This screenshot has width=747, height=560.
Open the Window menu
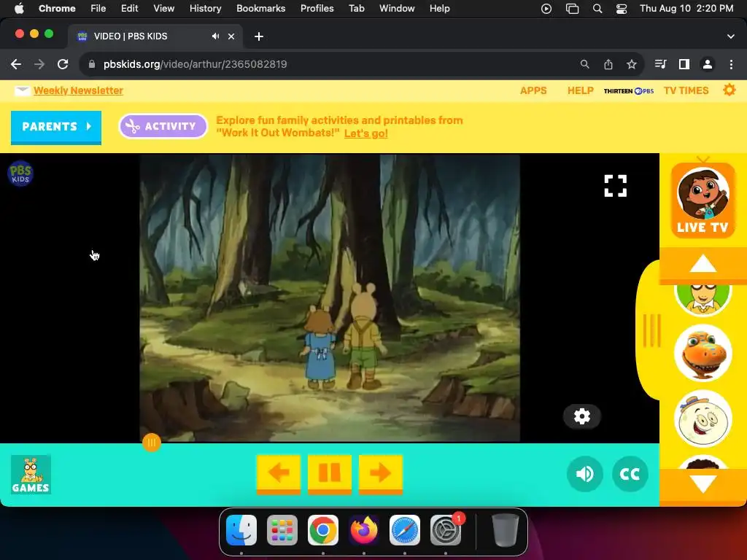coord(397,8)
